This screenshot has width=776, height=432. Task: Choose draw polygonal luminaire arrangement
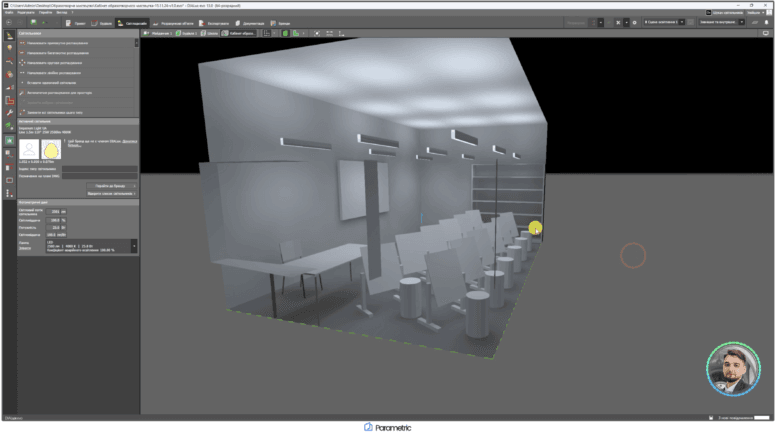(x=76, y=53)
